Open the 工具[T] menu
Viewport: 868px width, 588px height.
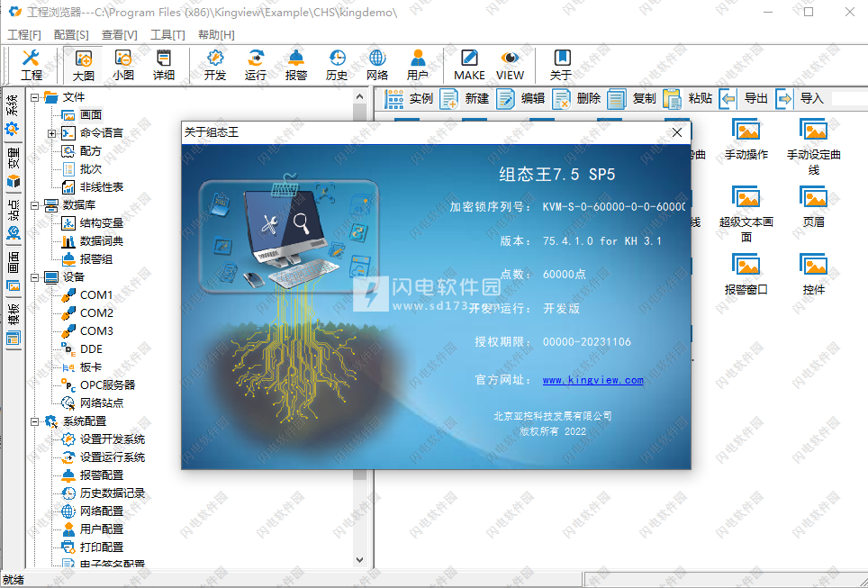167,35
